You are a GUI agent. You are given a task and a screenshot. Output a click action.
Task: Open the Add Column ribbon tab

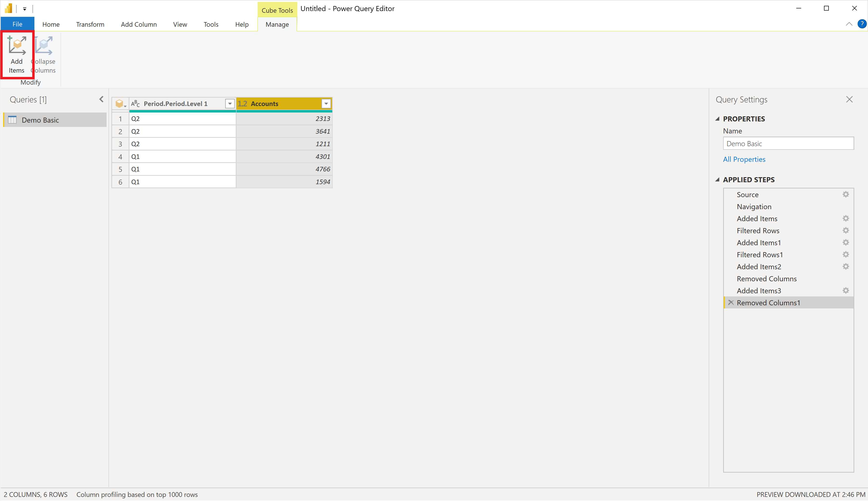pyautogui.click(x=138, y=25)
